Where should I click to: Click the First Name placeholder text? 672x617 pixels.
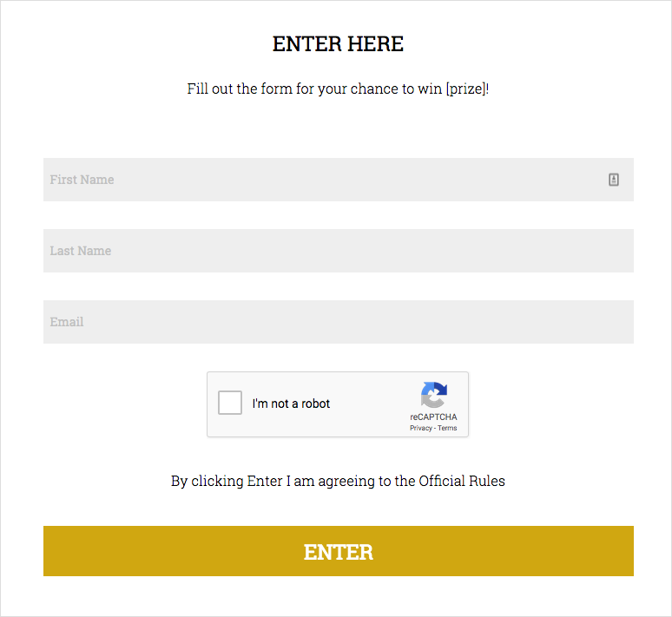[82, 180]
